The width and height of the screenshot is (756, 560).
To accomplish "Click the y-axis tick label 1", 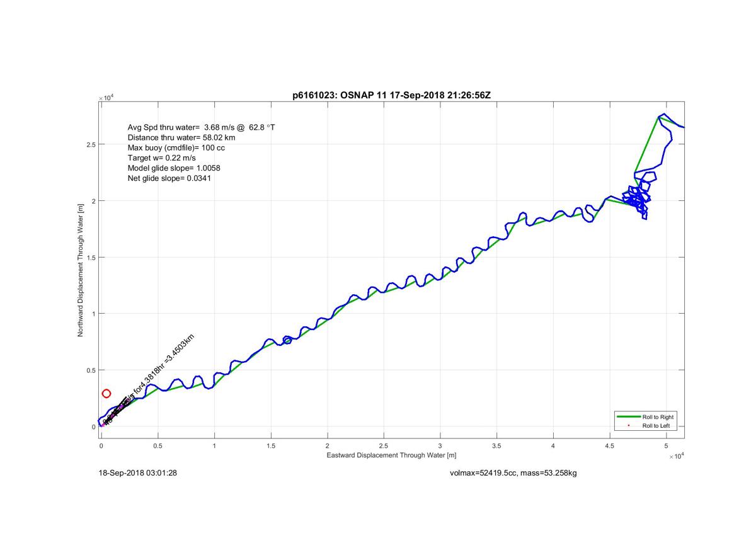I will point(93,314).
